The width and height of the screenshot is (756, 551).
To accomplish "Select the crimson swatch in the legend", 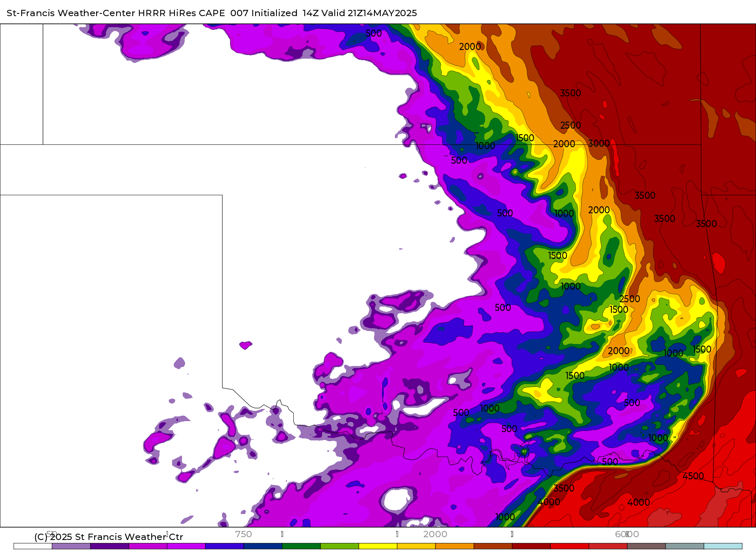I will coord(608,546).
